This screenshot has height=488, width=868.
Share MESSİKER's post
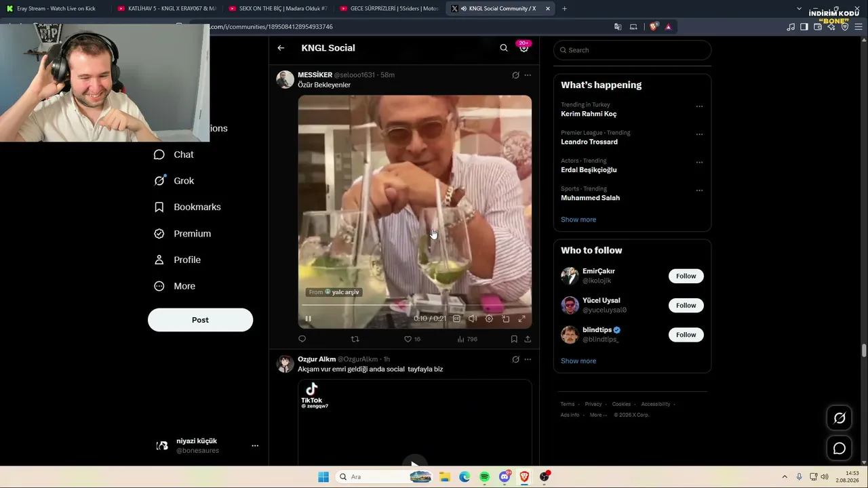point(528,339)
